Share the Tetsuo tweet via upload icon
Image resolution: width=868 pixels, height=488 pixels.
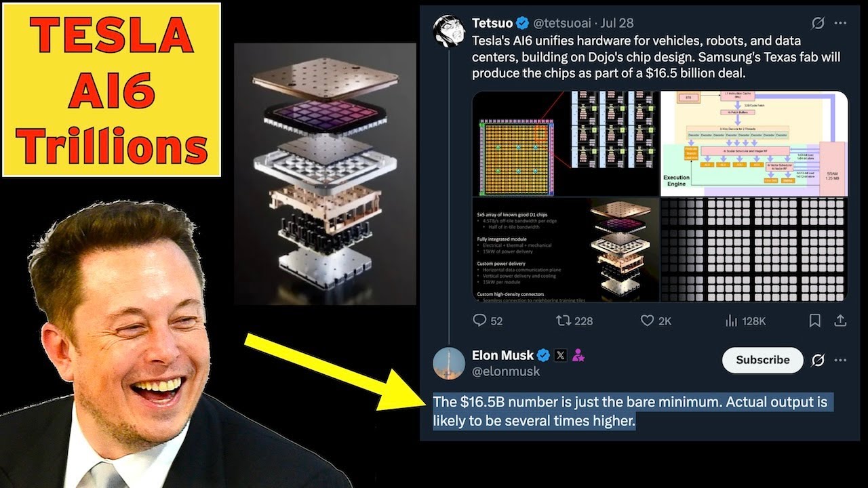click(840, 320)
